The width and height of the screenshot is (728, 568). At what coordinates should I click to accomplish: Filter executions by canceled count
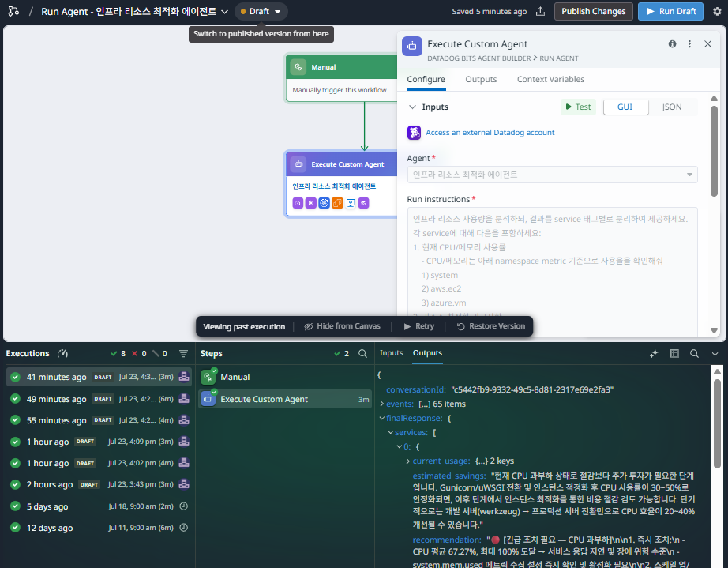click(159, 353)
